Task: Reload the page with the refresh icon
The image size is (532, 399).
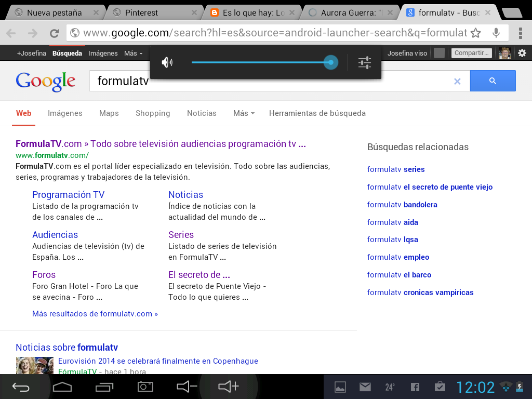Action: (54, 33)
